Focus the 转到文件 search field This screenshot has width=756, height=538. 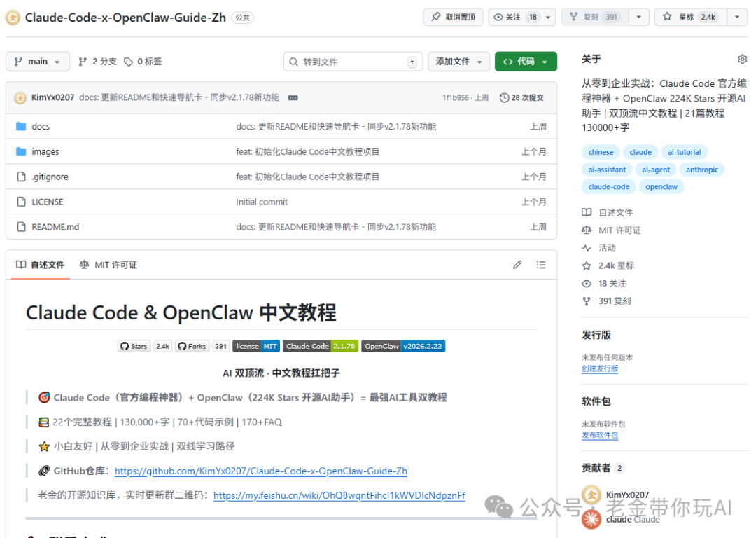tap(353, 61)
